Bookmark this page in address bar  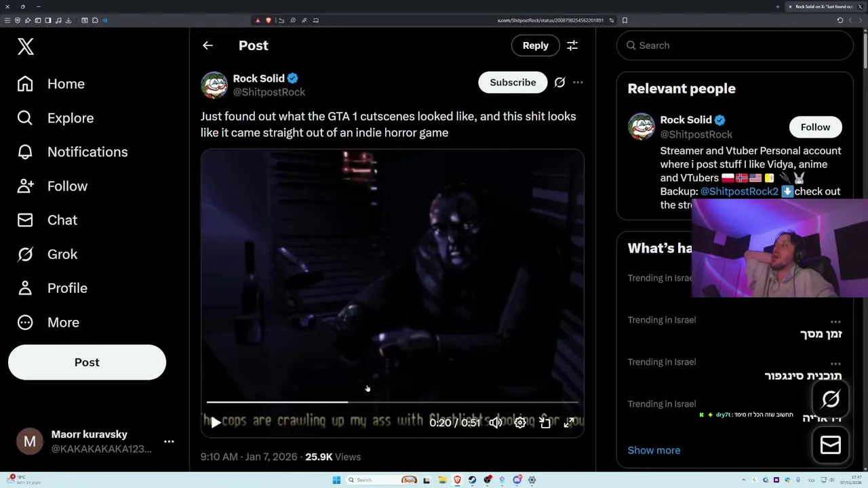625,20
